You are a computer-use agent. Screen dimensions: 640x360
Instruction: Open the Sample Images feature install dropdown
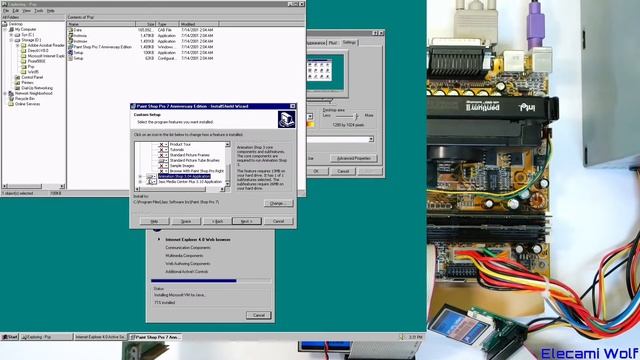[x=163, y=166]
